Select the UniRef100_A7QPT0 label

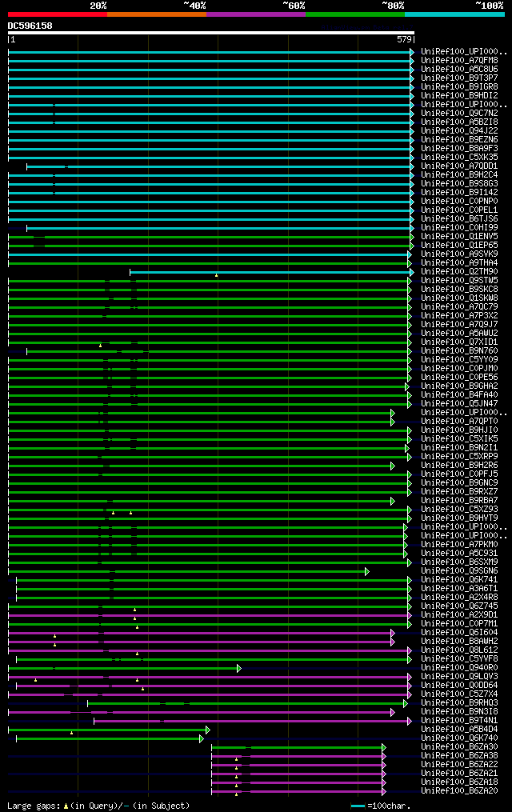(x=459, y=421)
